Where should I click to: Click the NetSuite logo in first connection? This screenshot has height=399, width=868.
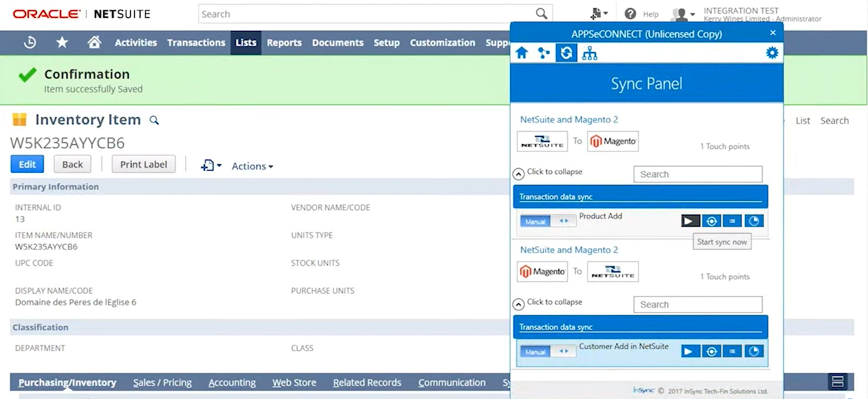pos(542,141)
